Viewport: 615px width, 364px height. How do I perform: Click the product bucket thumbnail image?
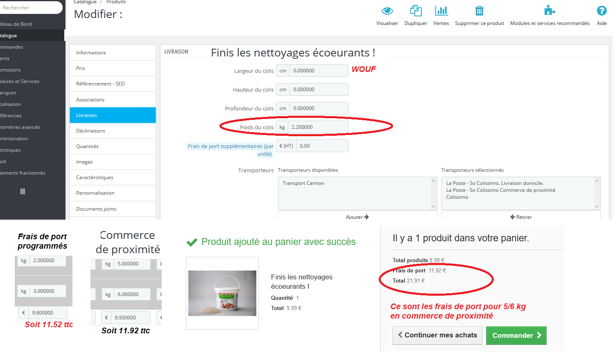click(222, 293)
